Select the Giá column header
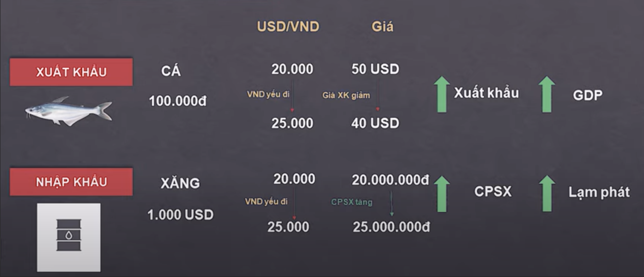The width and height of the screenshot is (644, 277). point(382,26)
